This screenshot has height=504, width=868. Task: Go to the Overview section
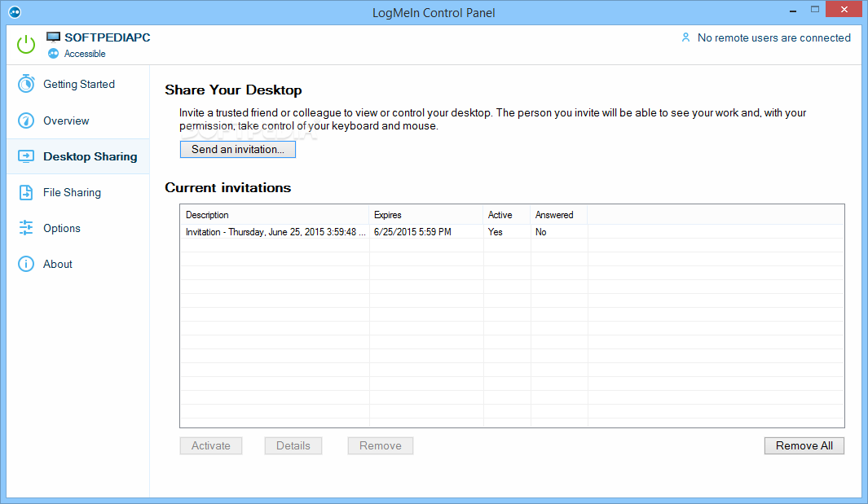pos(78,121)
